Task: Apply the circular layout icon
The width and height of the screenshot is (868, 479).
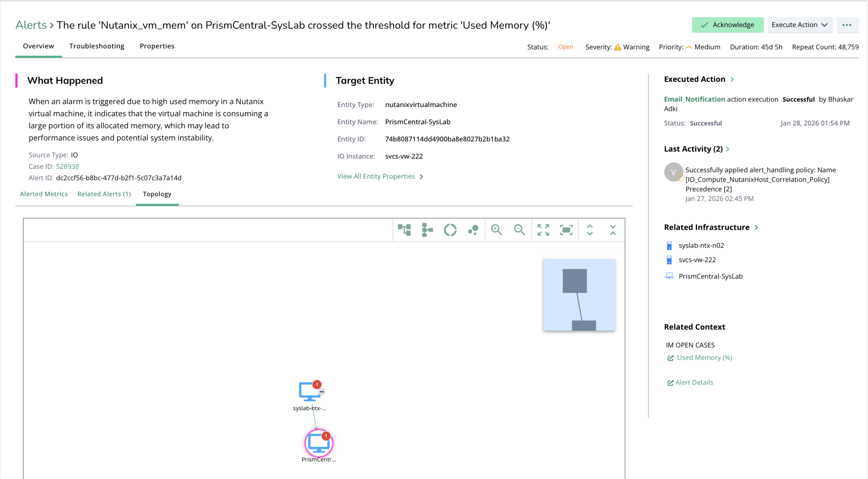Action: (450, 230)
